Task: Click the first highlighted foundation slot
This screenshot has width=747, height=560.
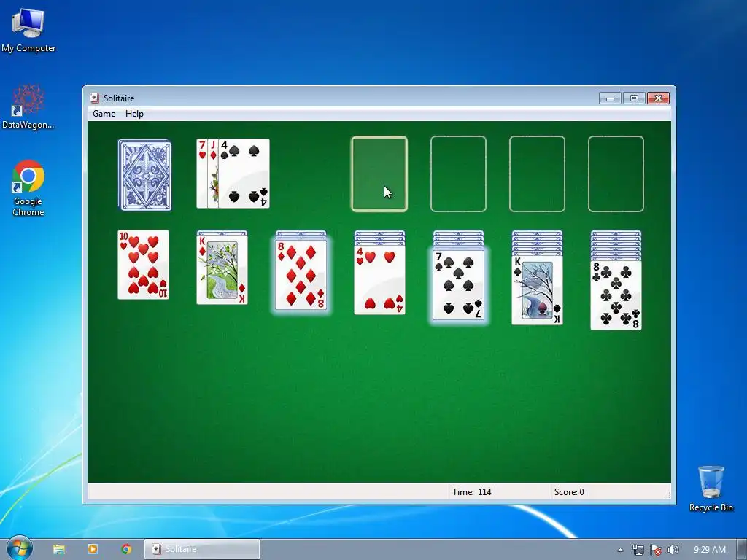Action: coord(379,174)
